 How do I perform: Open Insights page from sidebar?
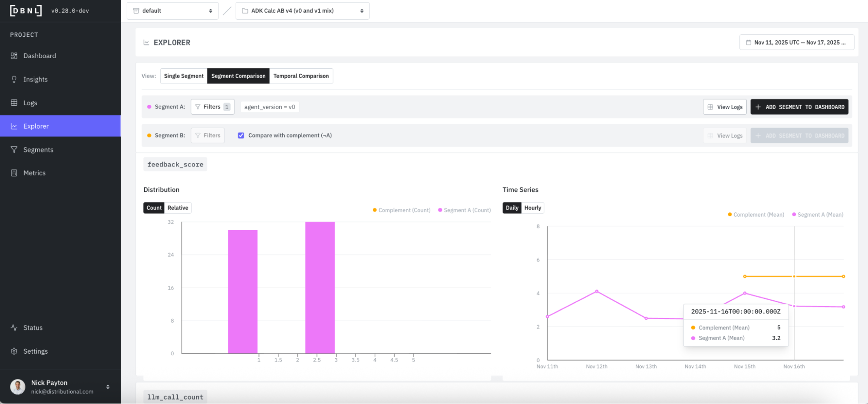pyautogui.click(x=60, y=79)
